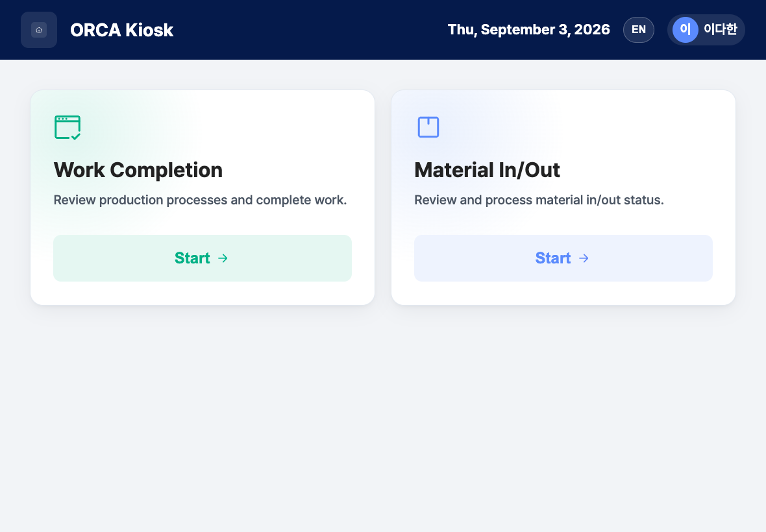Click the ORCA Kiosk title

pos(121,30)
